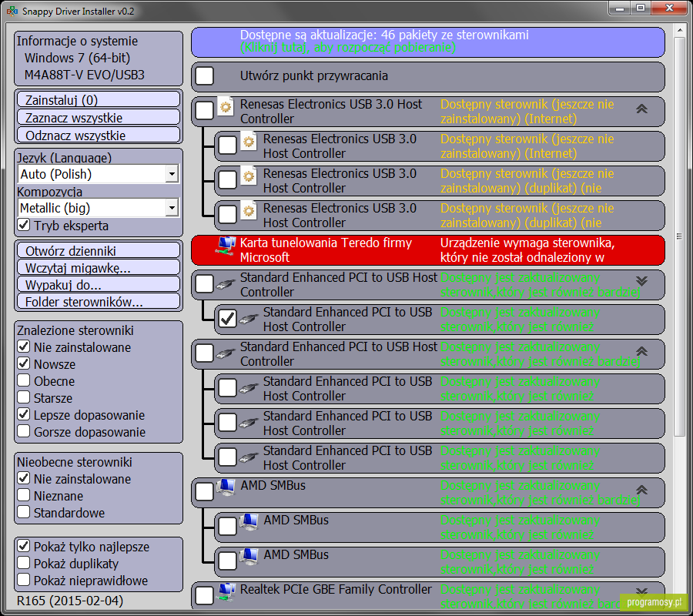Enable the Starsze filter
The width and height of the screenshot is (693, 616).
tap(24, 397)
